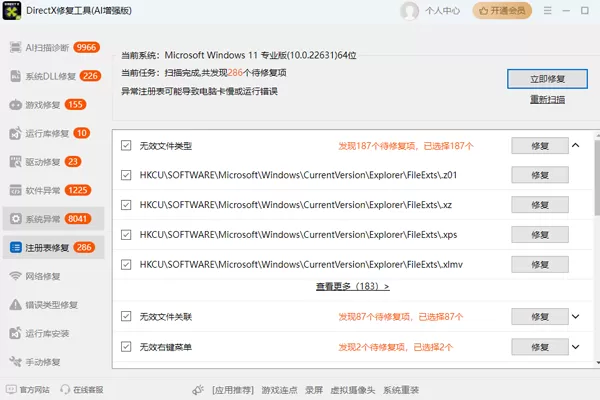The height and width of the screenshot is (400, 600).
Task: Click the 在线客服 headset icon
Action: (x=65, y=390)
